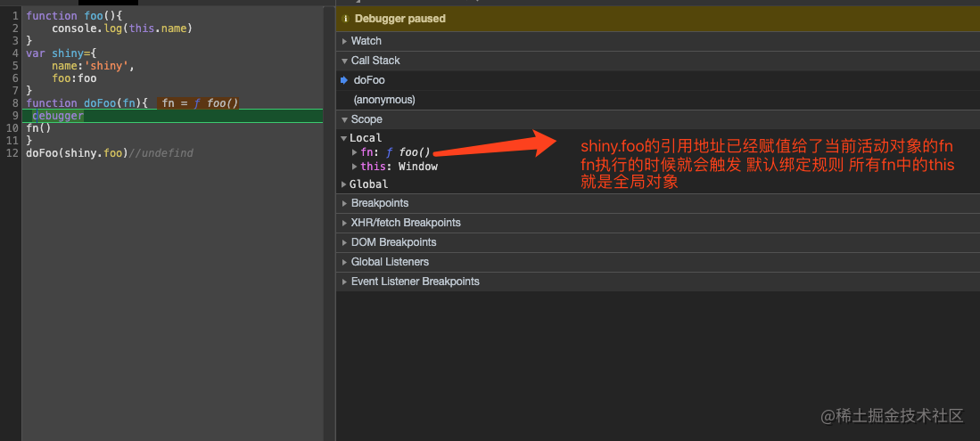Expand the fn: f foo() entry

click(x=355, y=151)
